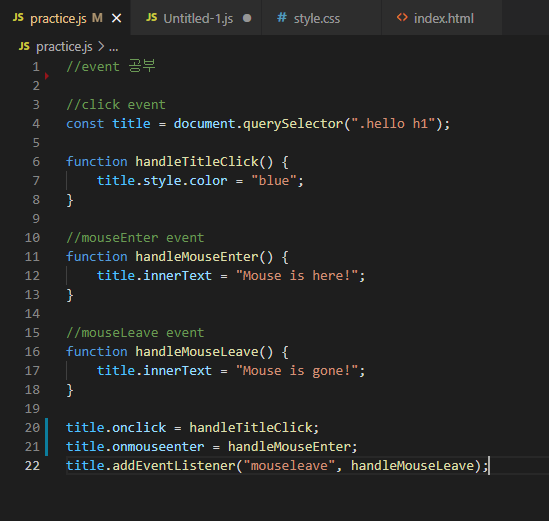Click 'handleMouseLeave' function name on line 16
Screen dimensions: 549x521
click(x=197, y=351)
